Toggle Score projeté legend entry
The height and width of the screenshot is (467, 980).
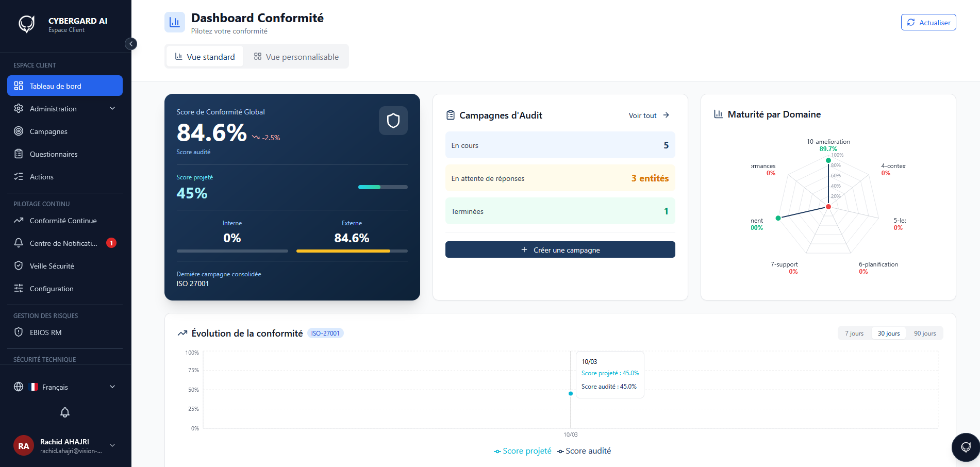(522, 451)
